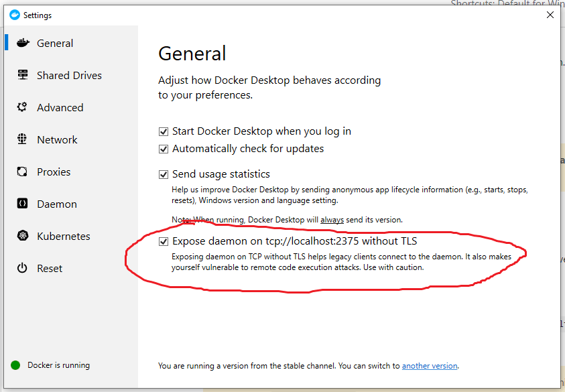Click the General whale icon in sidebar
The image size is (565, 392).
[23, 43]
